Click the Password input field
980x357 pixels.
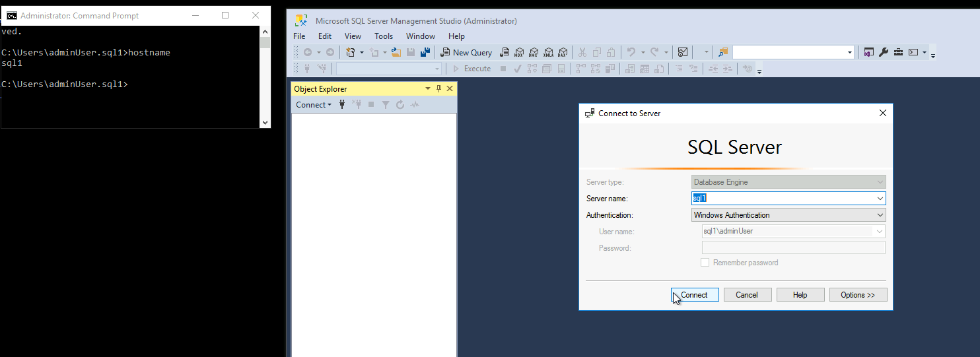pos(793,248)
